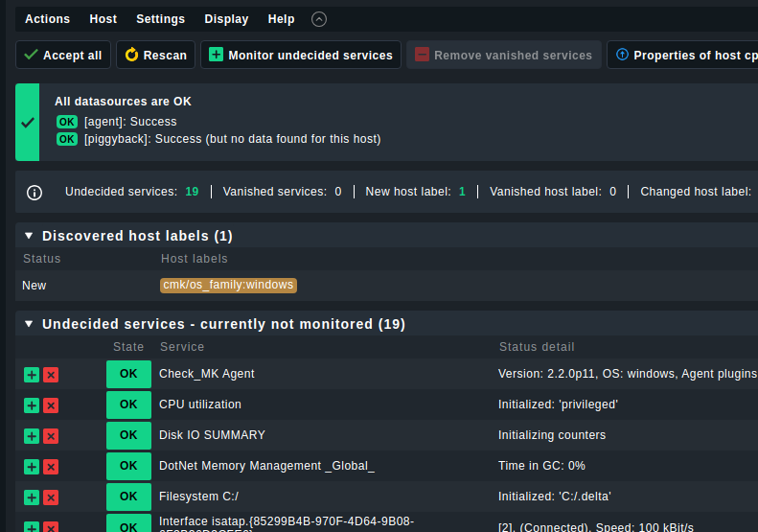
Task: Open the Settings menu
Action: point(160,19)
